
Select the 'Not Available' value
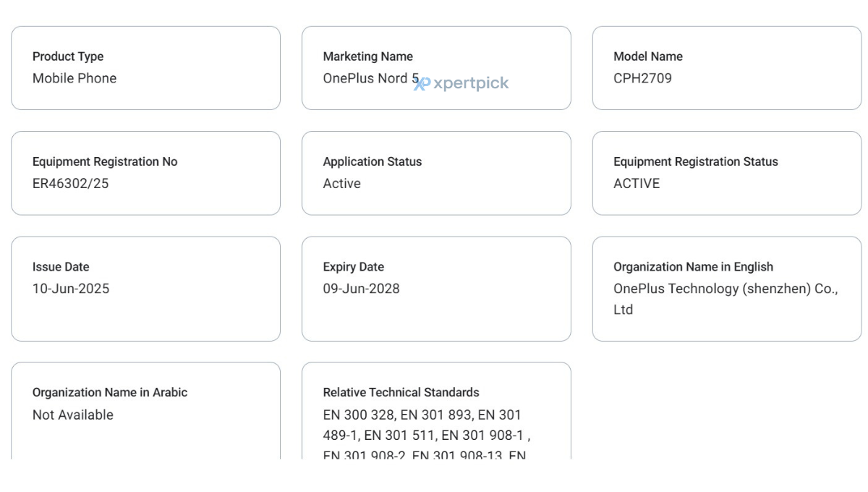pyautogui.click(x=73, y=415)
